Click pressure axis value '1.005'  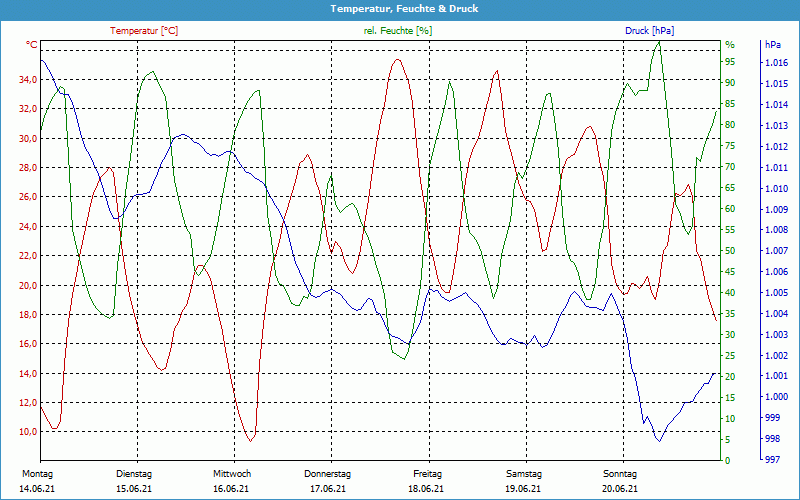(776, 293)
